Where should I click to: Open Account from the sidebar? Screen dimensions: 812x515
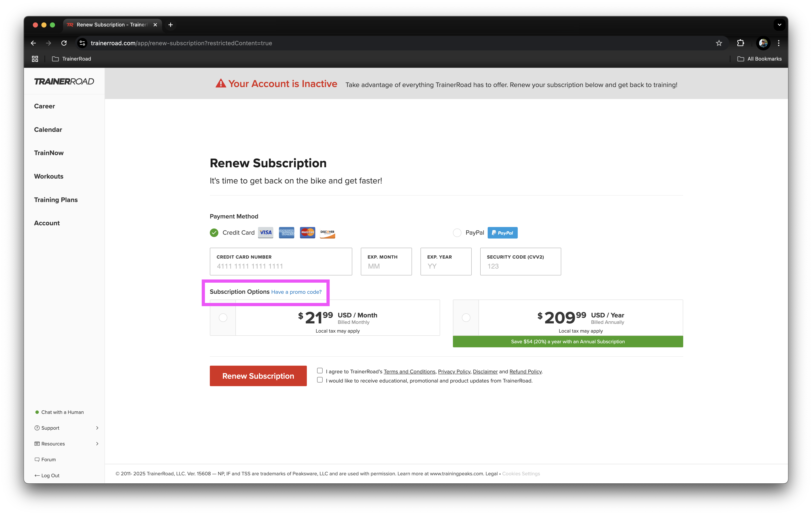(x=47, y=223)
